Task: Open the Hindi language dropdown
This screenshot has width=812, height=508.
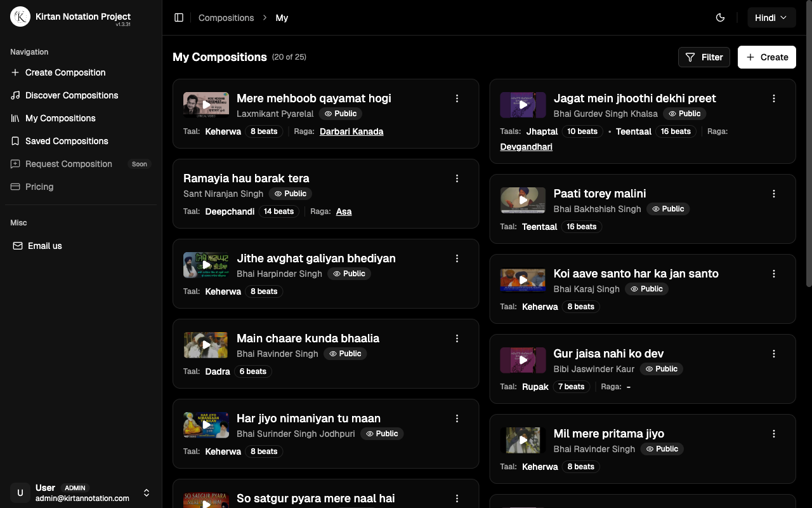Action: 771,18
